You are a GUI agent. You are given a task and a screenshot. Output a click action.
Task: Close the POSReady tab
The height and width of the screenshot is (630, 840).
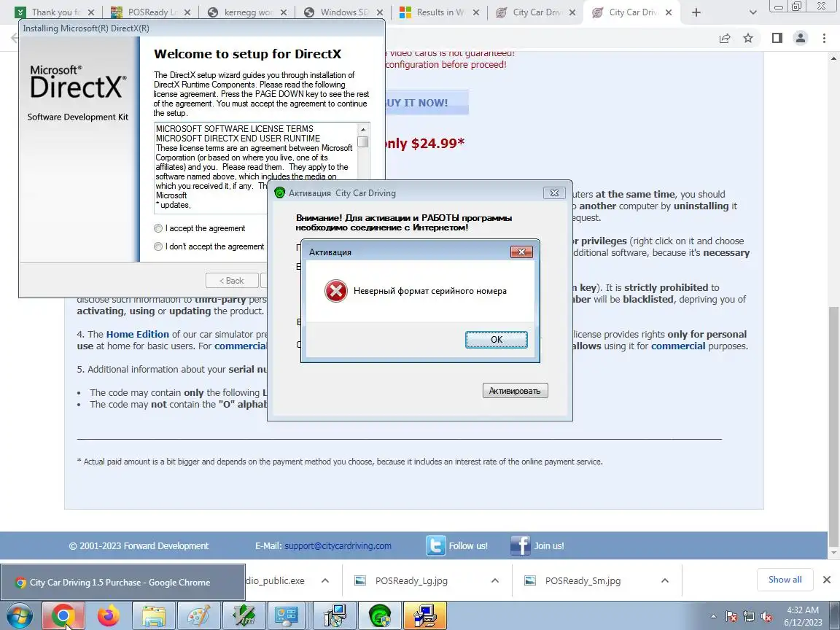click(187, 12)
